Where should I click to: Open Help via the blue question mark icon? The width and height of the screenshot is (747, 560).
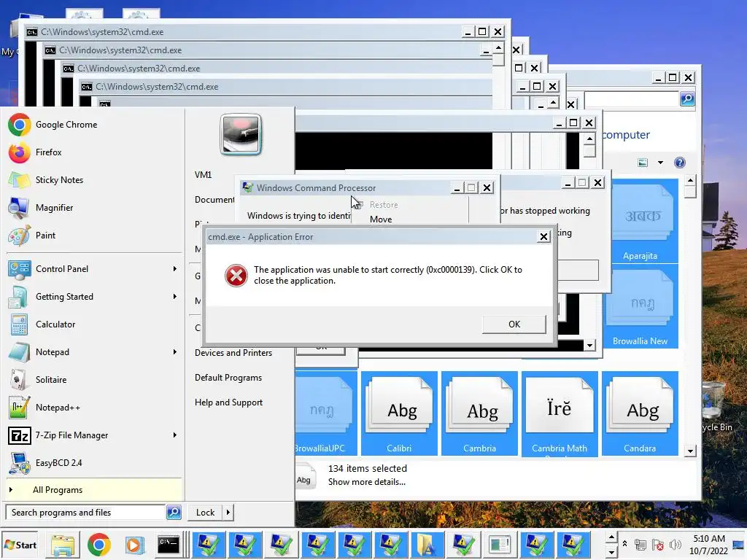pos(680,163)
